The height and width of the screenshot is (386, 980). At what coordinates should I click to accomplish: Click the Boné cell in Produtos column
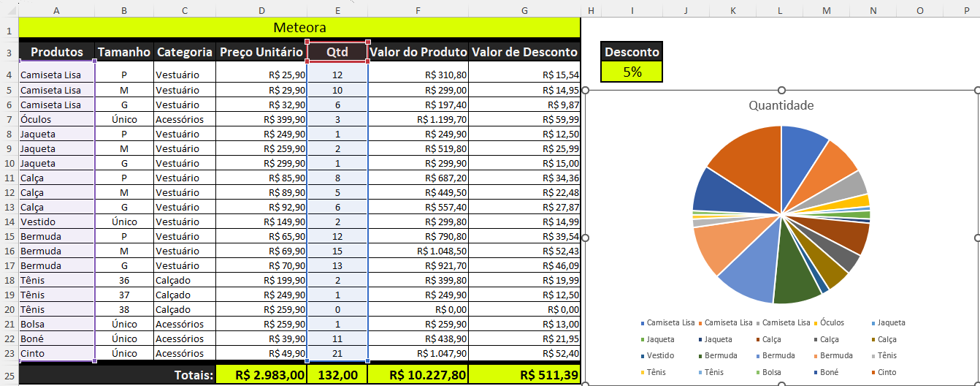(57, 338)
